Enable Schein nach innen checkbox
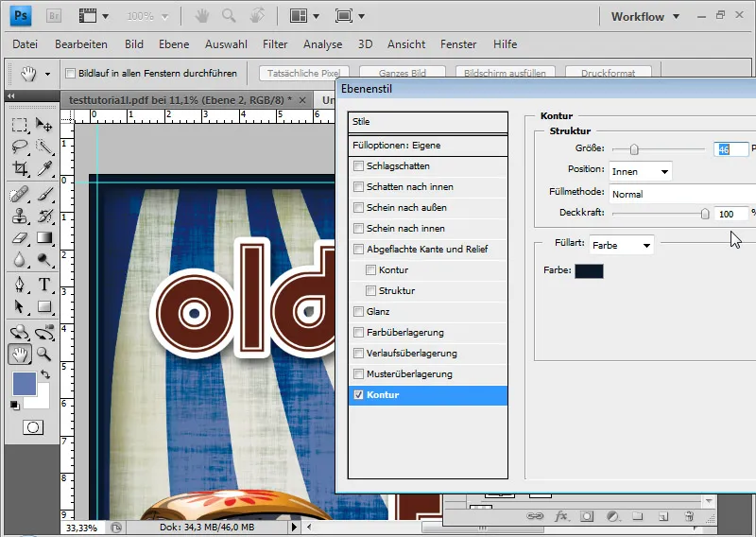Viewport: 756px width, 537px height. point(358,228)
